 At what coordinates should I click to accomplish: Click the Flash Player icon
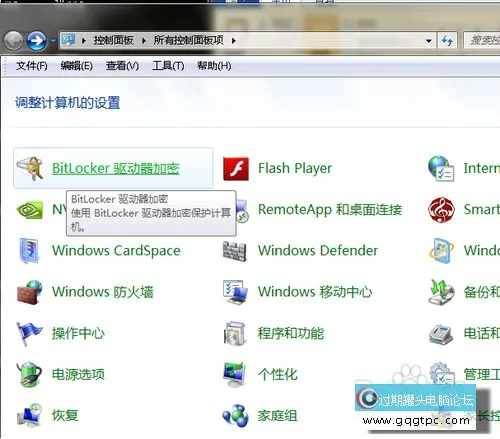[236, 169]
